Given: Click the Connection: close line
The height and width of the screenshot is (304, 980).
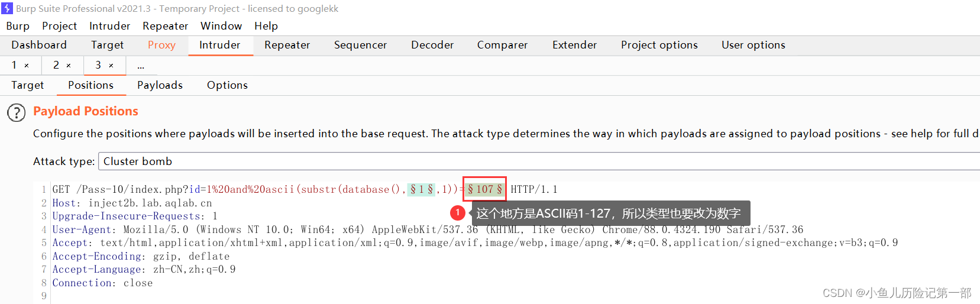Looking at the screenshot, I should point(102,283).
